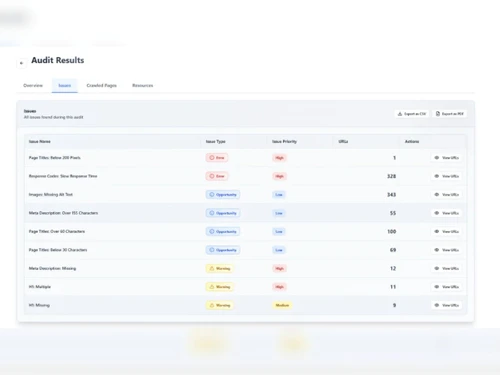Click Opportunity badge for Page Titles Below 30 Characters
This screenshot has height=375, width=500.
coord(223,250)
